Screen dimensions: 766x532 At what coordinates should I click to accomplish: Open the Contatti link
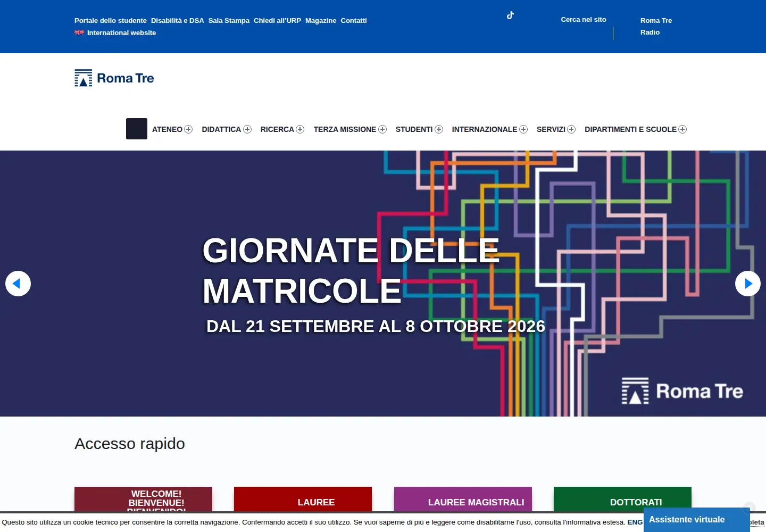coord(354,21)
